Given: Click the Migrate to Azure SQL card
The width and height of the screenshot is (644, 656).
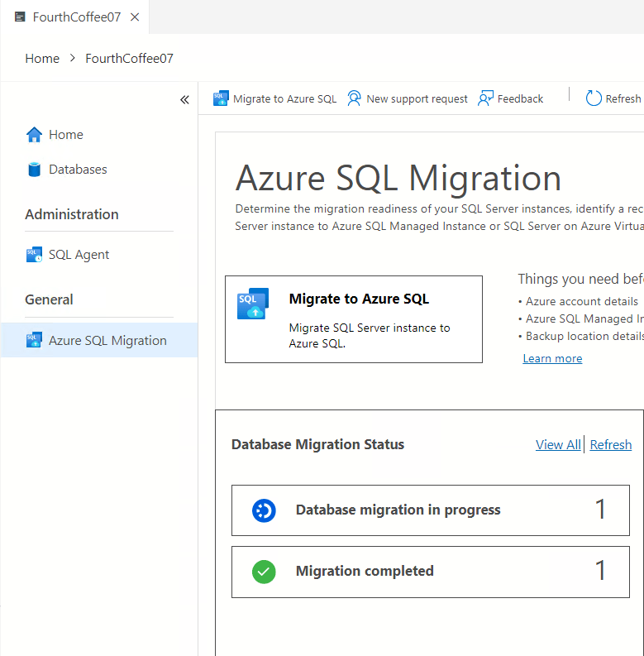Looking at the screenshot, I should (x=354, y=319).
